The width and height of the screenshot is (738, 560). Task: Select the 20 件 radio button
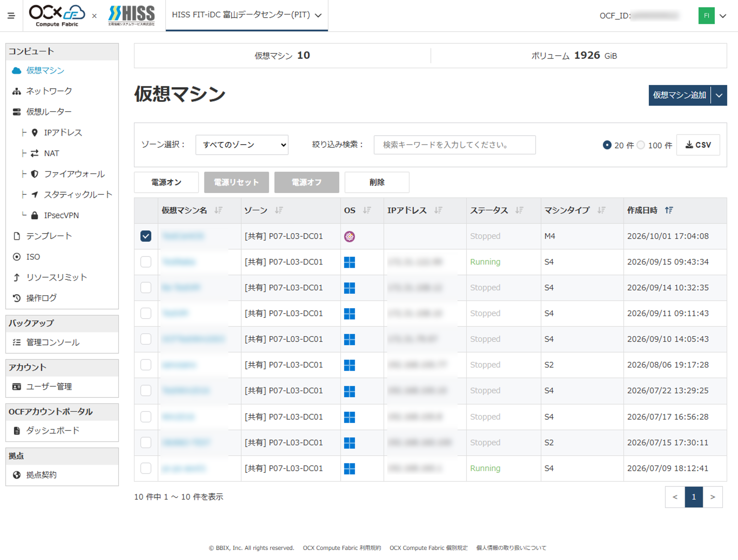pyautogui.click(x=607, y=145)
